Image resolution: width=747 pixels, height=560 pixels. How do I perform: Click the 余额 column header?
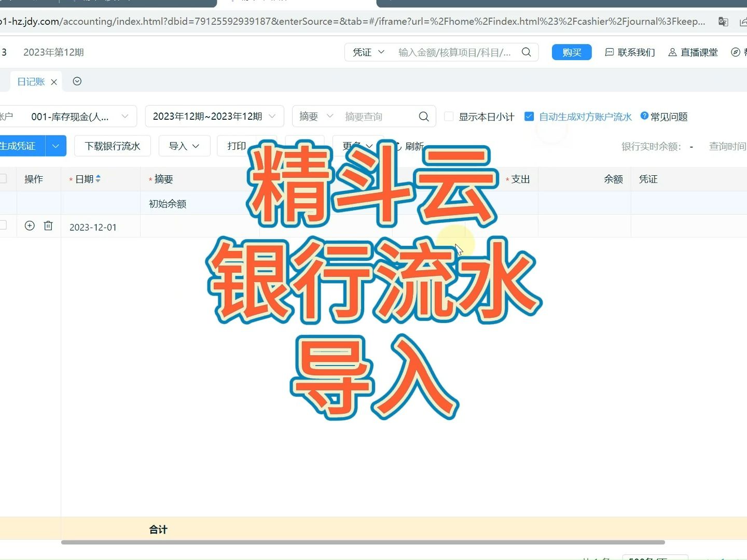coord(613,179)
